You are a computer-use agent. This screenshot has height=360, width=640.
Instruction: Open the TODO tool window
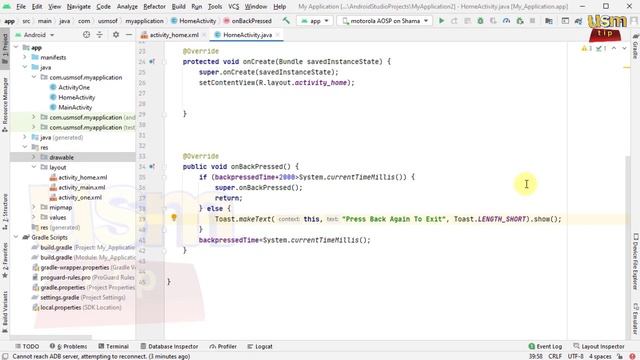point(27,346)
